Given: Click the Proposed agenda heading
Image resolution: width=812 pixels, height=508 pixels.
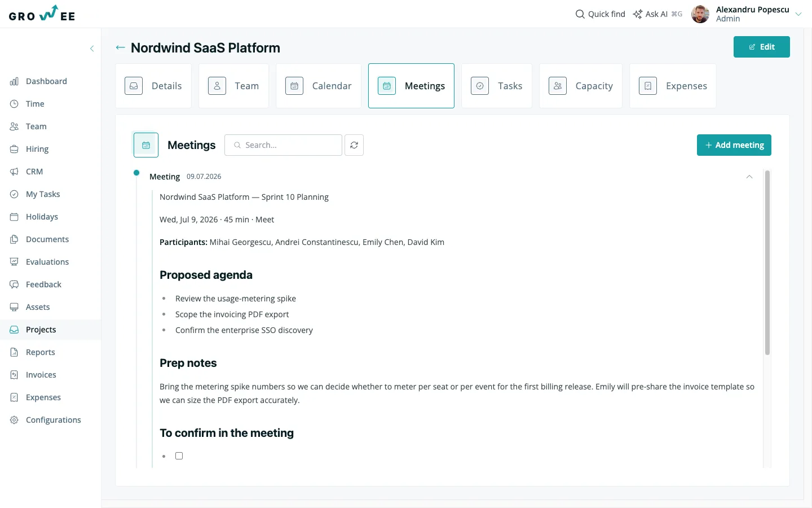Looking at the screenshot, I should click(206, 275).
